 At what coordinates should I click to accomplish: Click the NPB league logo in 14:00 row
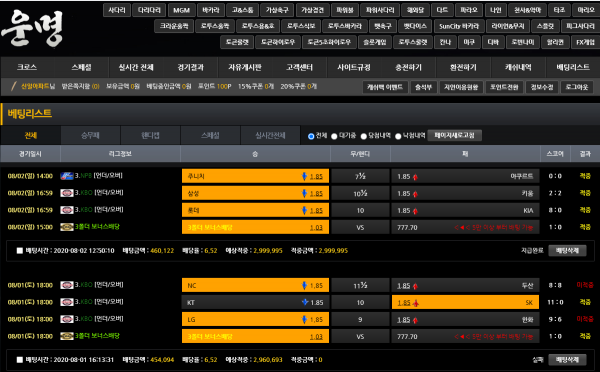point(67,176)
